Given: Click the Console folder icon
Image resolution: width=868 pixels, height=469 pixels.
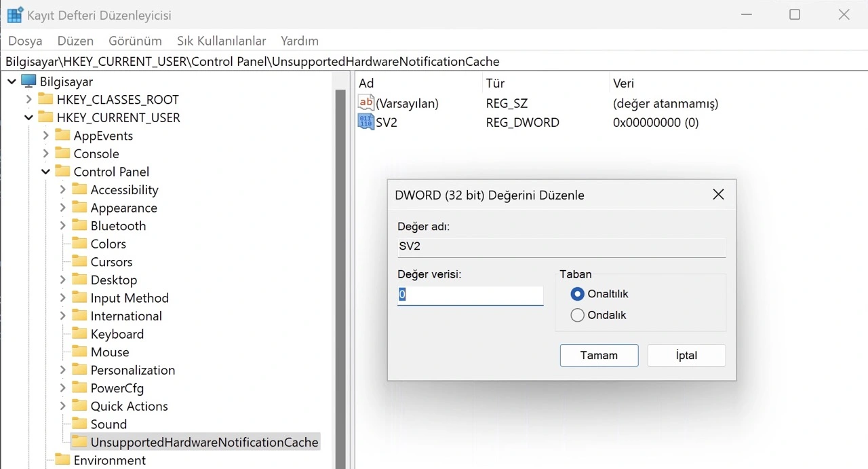Looking at the screenshot, I should (62, 153).
